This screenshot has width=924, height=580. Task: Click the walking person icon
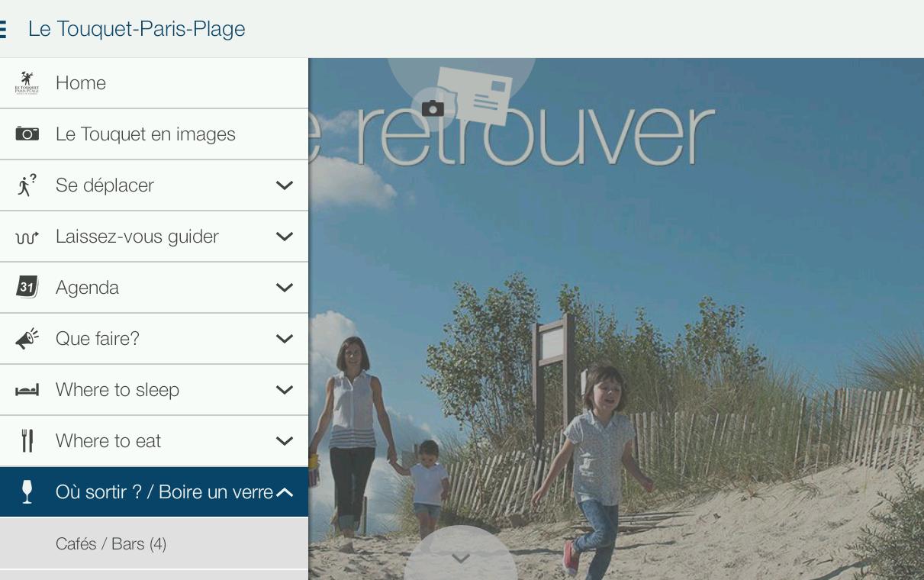[27, 185]
